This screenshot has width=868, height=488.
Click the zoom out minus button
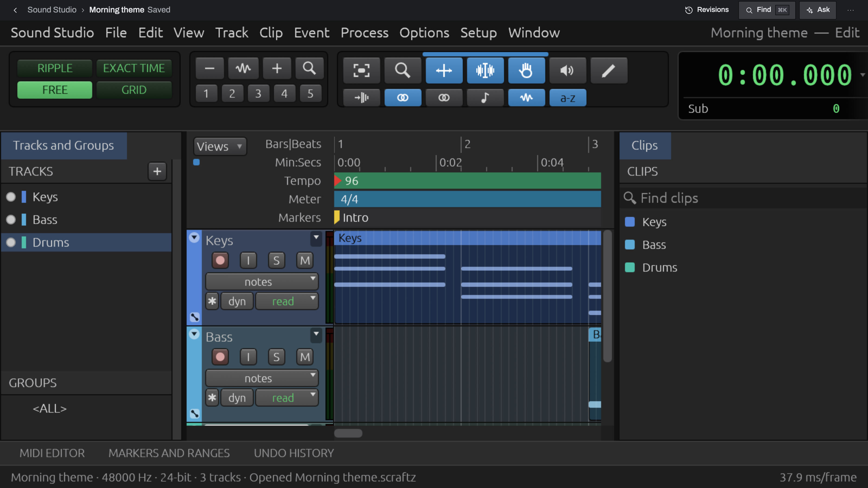coord(210,69)
